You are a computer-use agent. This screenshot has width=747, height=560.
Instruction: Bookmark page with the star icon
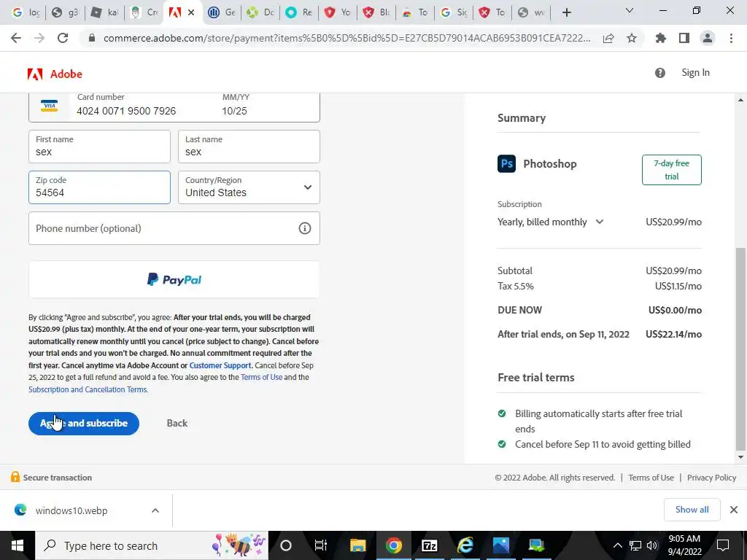632,39
